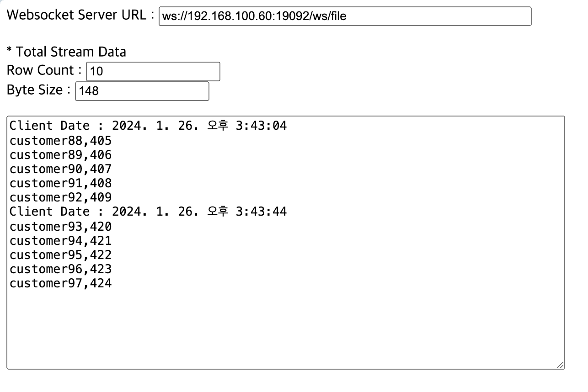The height and width of the screenshot is (392, 588).
Task: Click the last line customer97,424
Action: (60, 283)
